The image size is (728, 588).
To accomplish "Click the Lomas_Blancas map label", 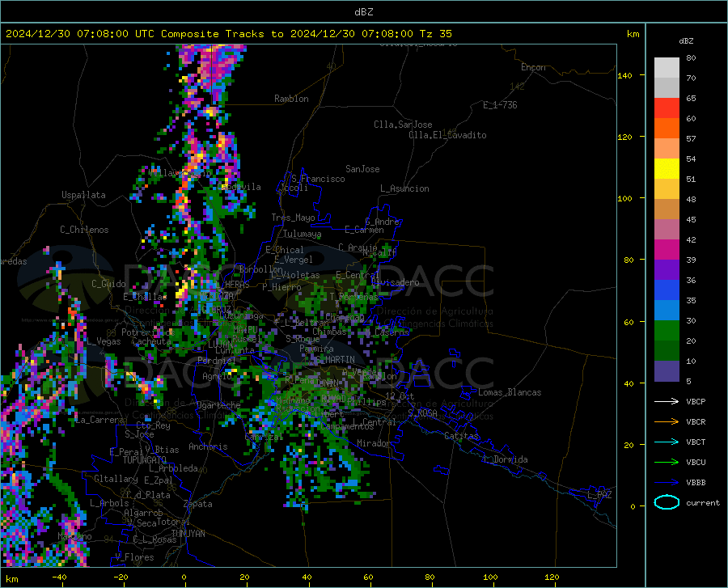I will click(510, 392).
